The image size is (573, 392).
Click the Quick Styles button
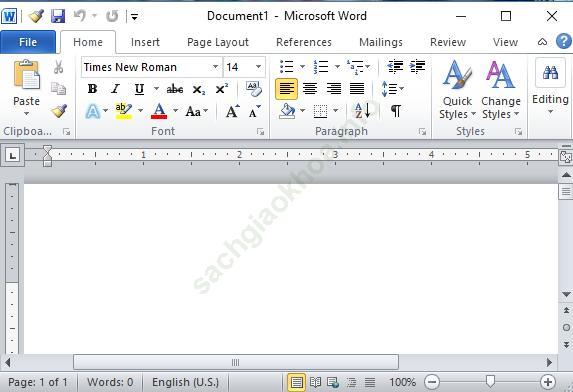458,89
